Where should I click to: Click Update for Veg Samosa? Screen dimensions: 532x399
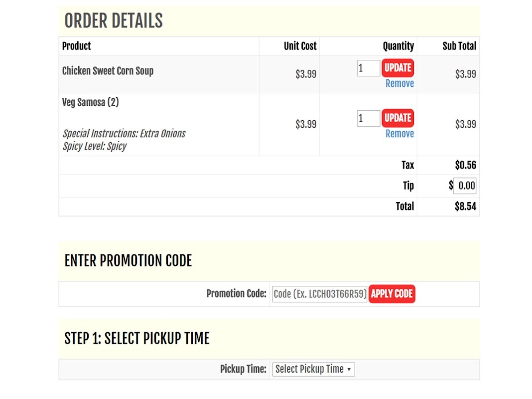398,118
